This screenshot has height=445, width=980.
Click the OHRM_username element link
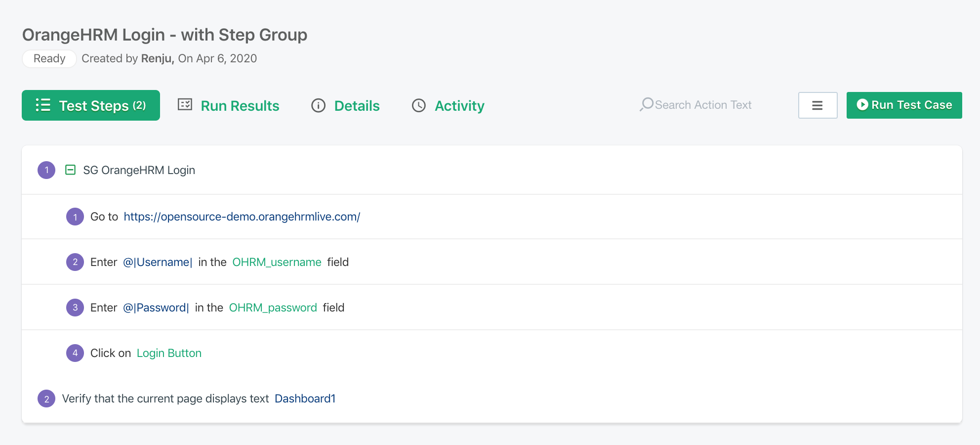tap(277, 262)
